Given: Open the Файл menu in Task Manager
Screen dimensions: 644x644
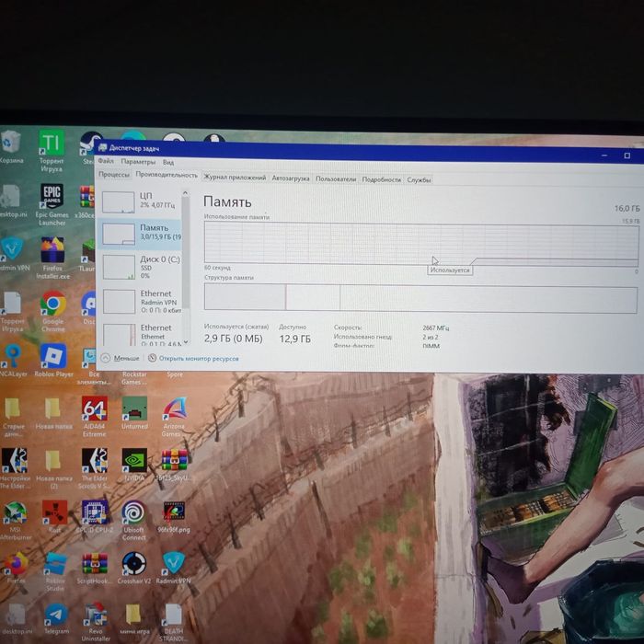Looking at the screenshot, I should [106, 161].
